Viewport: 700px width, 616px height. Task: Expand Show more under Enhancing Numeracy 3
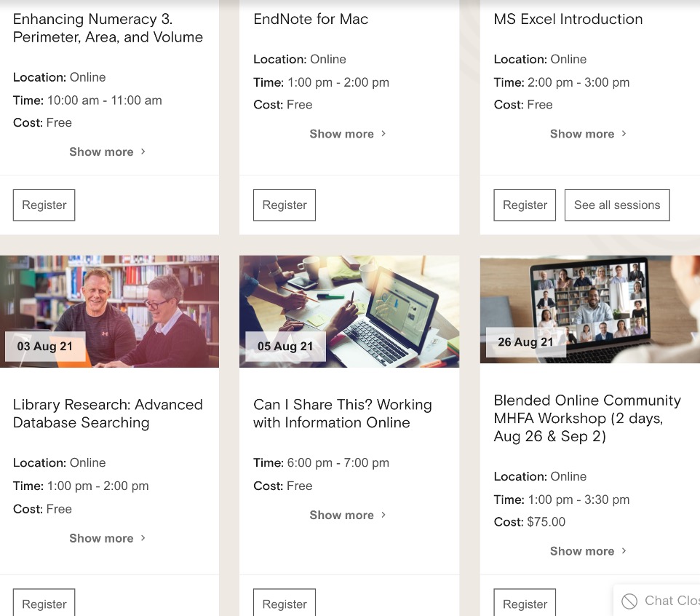point(107,152)
